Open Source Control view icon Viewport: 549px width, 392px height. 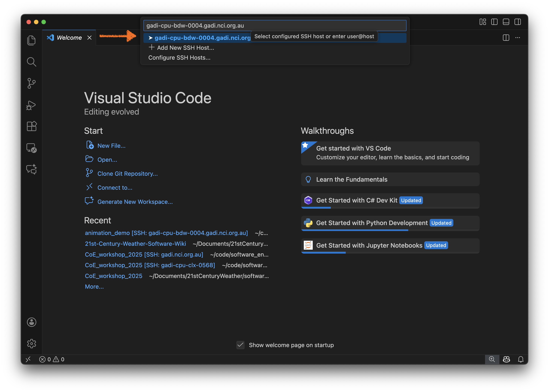click(x=31, y=83)
